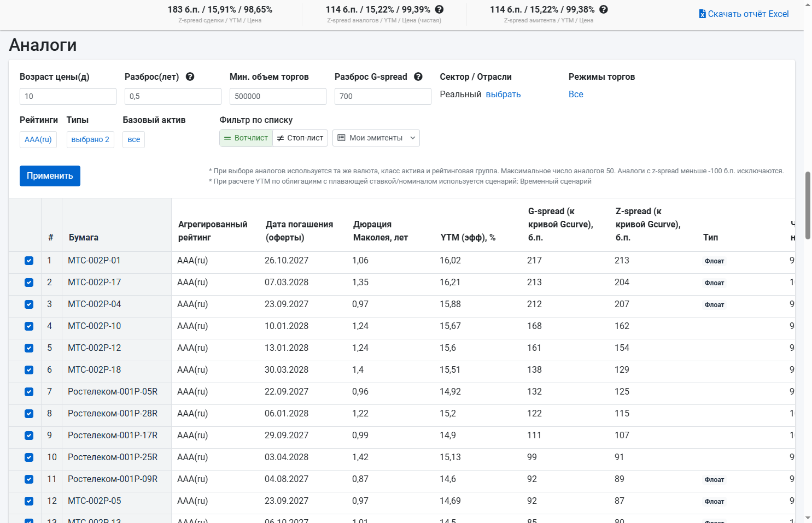Click the help icon beside Разброс G-spread

(x=418, y=77)
